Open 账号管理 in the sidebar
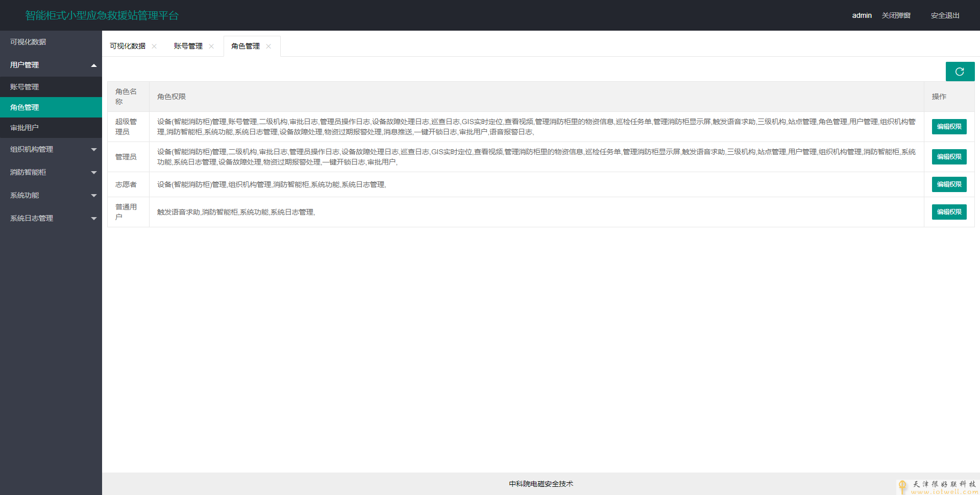980x495 pixels. [x=51, y=87]
